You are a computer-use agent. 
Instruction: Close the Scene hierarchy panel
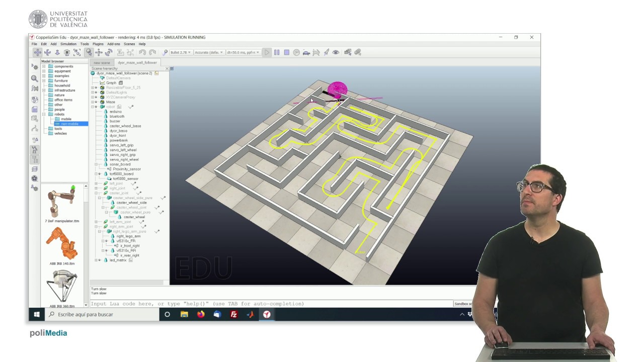pos(168,68)
